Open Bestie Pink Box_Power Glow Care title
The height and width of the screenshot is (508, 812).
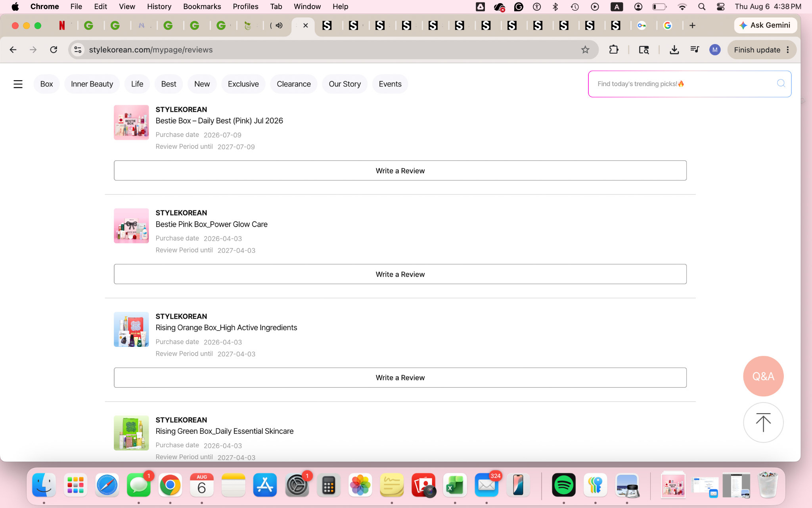(x=211, y=224)
